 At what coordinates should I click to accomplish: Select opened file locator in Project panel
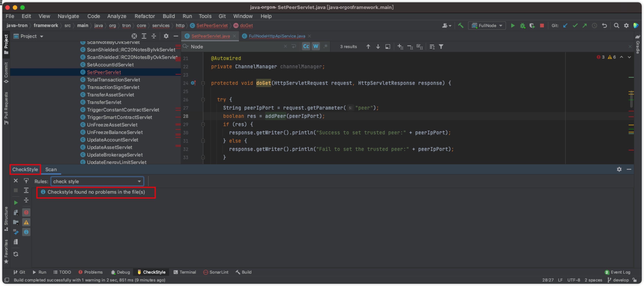point(134,36)
